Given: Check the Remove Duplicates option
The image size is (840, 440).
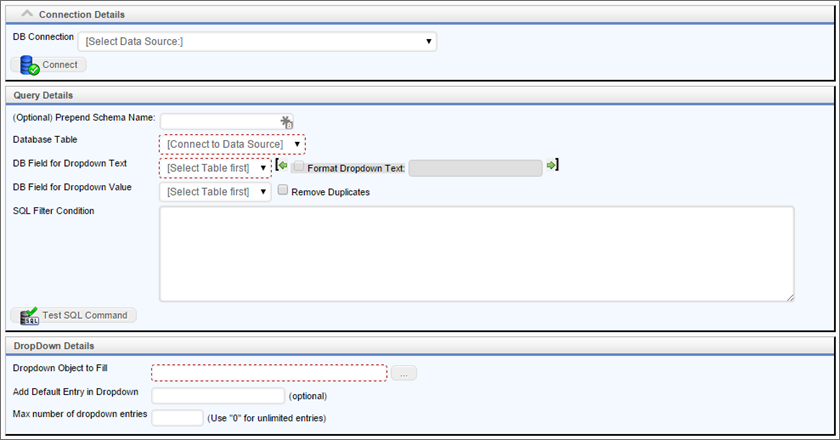Looking at the screenshot, I should pos(283,190).
